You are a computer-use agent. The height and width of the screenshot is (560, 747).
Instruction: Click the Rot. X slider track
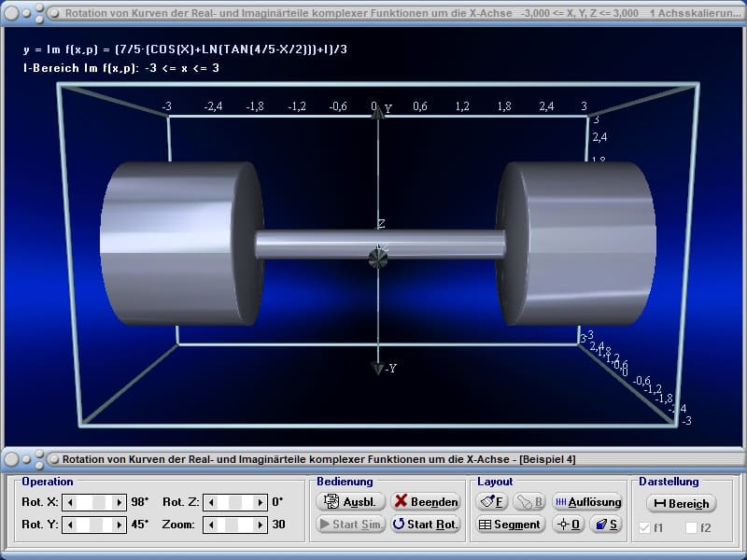point(94,502)
